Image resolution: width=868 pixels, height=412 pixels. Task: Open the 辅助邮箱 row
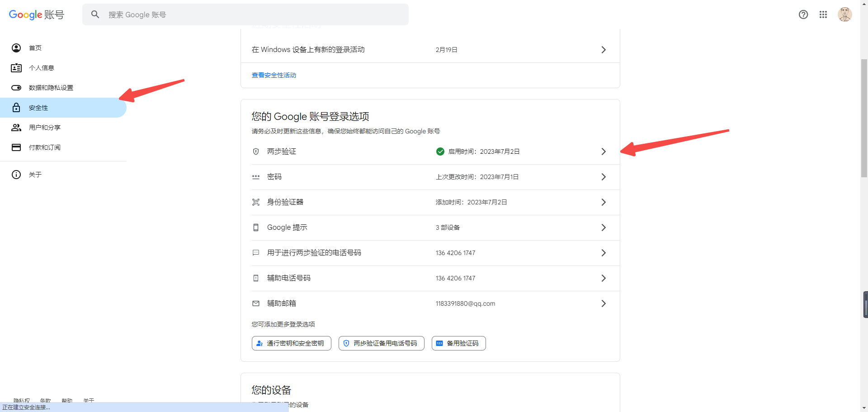click(x=430, y=303)
